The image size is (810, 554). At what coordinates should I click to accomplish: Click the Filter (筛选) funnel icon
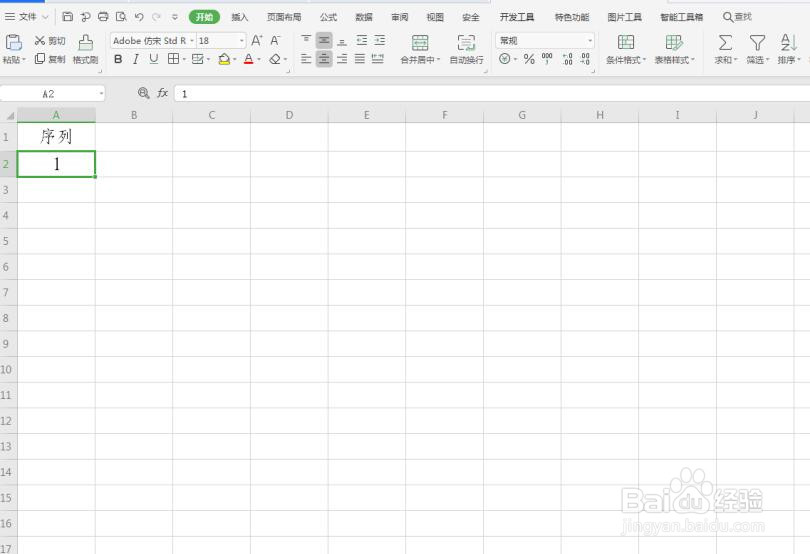click(x=757, y=42)
